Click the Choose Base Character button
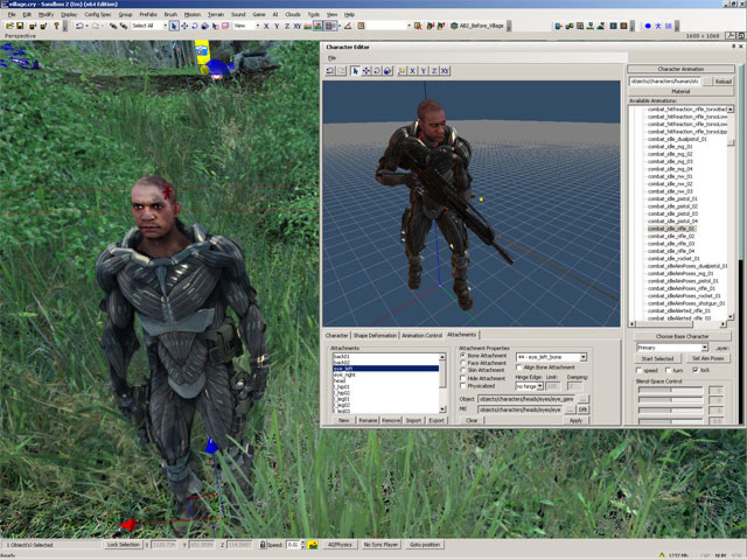The width and height of the screenshot is (747, 560). 682,337
